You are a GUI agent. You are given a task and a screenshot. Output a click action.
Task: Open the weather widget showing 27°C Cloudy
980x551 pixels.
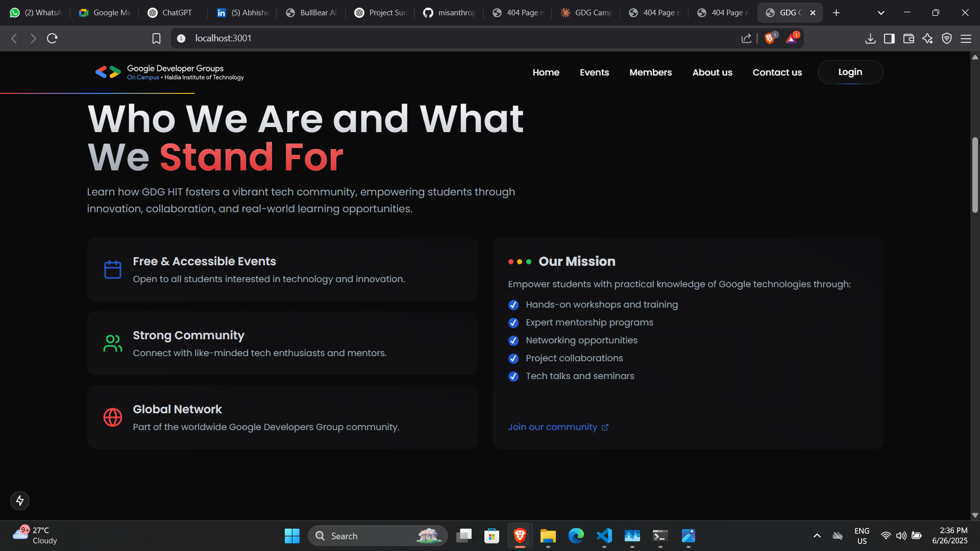[x=35, y=536]
